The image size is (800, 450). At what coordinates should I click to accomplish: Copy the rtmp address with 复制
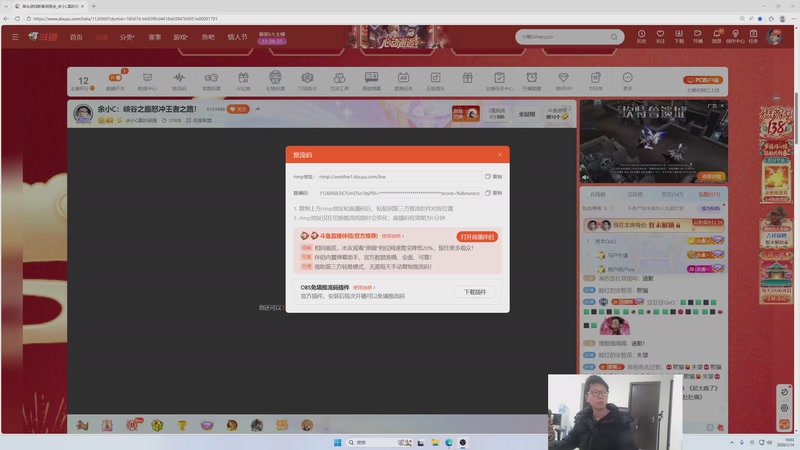493,177
